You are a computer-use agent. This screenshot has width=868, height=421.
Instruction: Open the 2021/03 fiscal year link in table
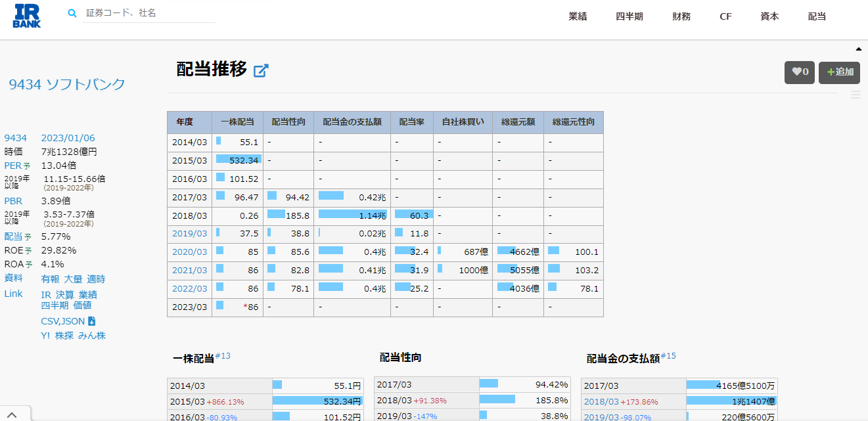coord(189,270)
